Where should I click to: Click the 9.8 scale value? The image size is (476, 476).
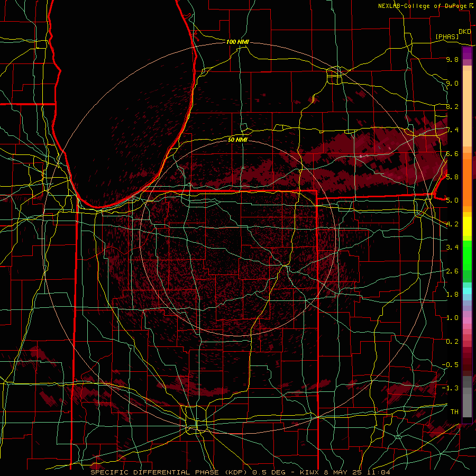tap(452, 59)
